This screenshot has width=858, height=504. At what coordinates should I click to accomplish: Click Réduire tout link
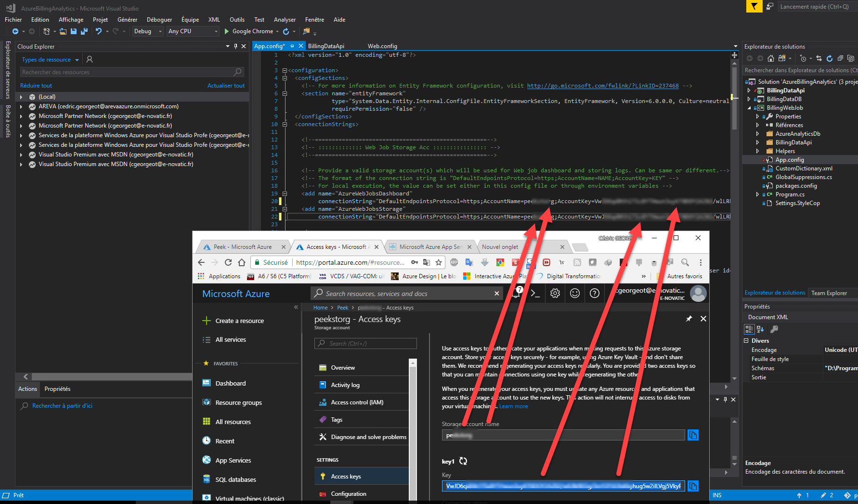click(x=36, y=86)
